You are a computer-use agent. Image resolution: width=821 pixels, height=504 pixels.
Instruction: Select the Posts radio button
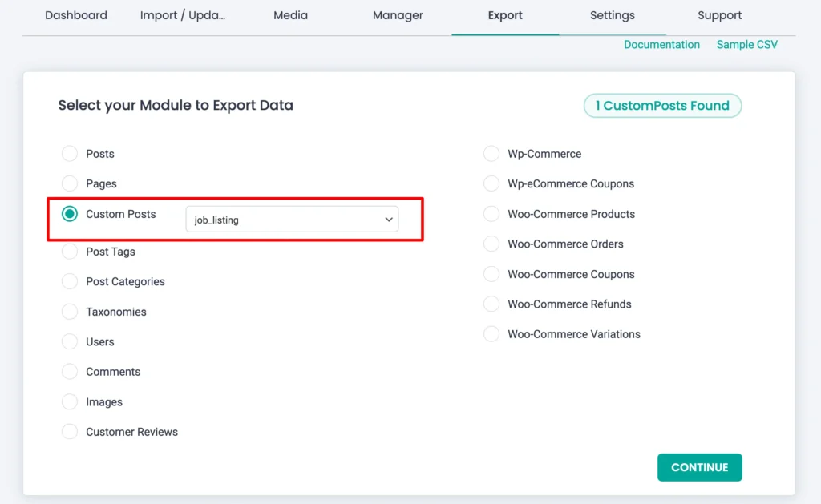[x=70, y=154]
